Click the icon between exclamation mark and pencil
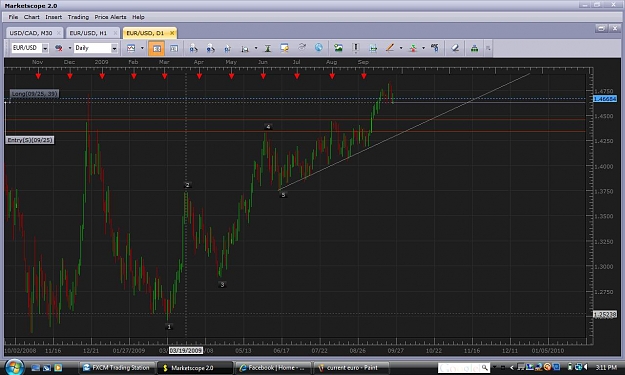 [x=373, y=48]
